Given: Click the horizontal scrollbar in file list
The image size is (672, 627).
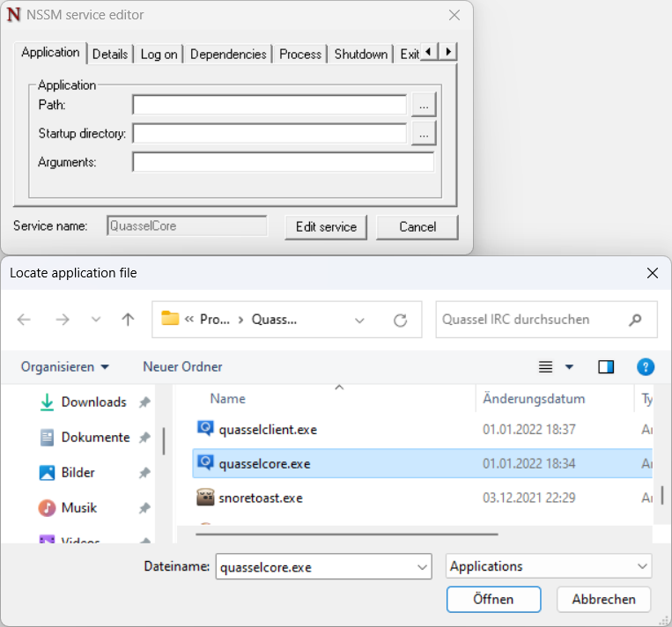Looking at the screenshot, I should click(347, 534).
